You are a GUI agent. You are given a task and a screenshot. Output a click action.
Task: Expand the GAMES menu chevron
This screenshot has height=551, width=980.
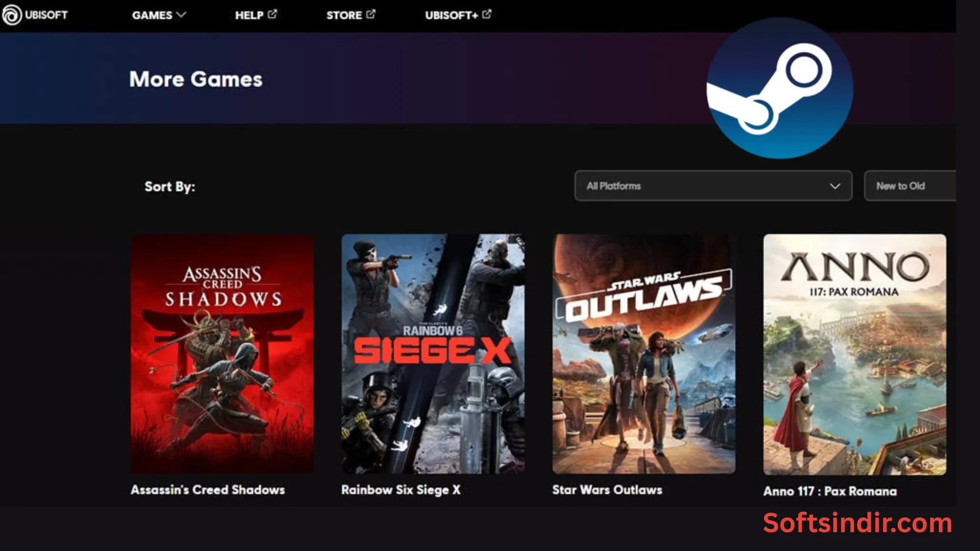(181, 15)
